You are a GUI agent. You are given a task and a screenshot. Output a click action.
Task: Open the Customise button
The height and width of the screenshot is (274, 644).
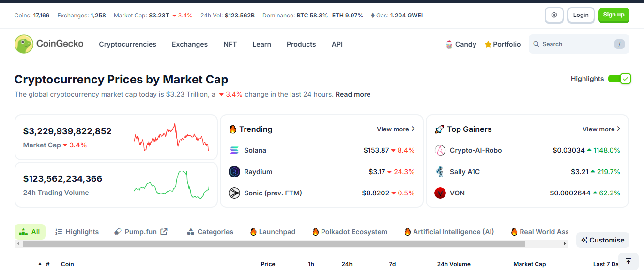pos(602,240)
